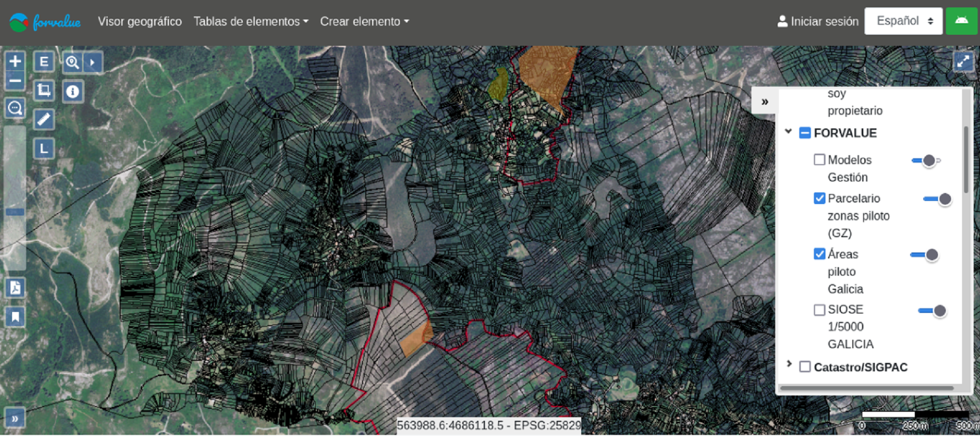980x436 pixels.
Task: Open the Crear elemento menu
Action: click(364, 22)
